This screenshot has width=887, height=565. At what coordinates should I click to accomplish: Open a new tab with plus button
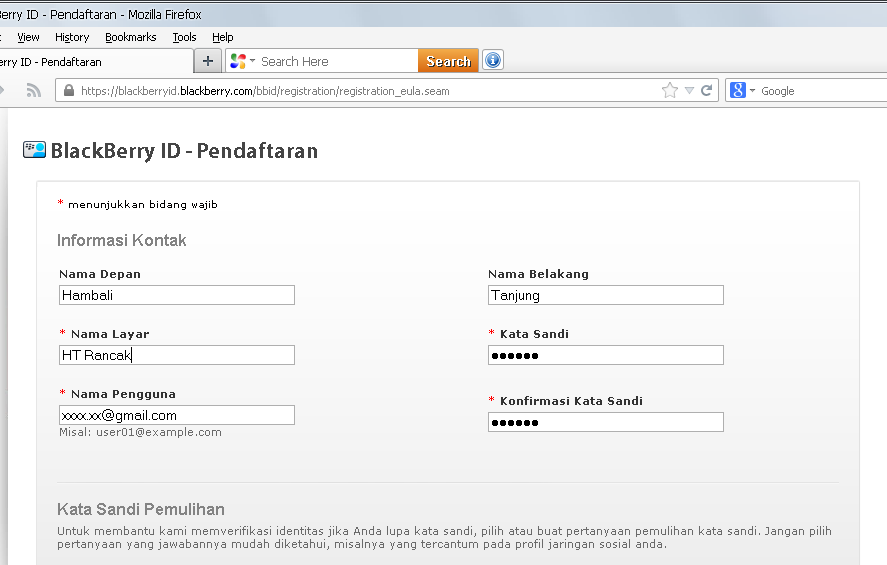pyautogui.click(x=208, y=61)
